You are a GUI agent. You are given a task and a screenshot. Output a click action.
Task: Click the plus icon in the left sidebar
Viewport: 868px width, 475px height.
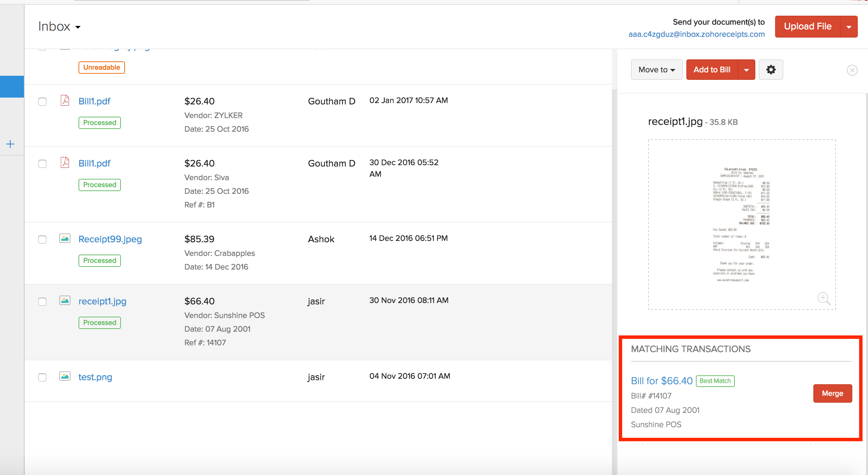(10, 144)
